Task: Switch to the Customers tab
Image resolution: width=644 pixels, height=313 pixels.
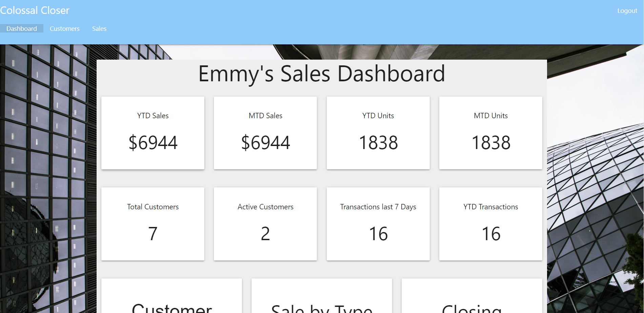Action: [x=64, y=28]
